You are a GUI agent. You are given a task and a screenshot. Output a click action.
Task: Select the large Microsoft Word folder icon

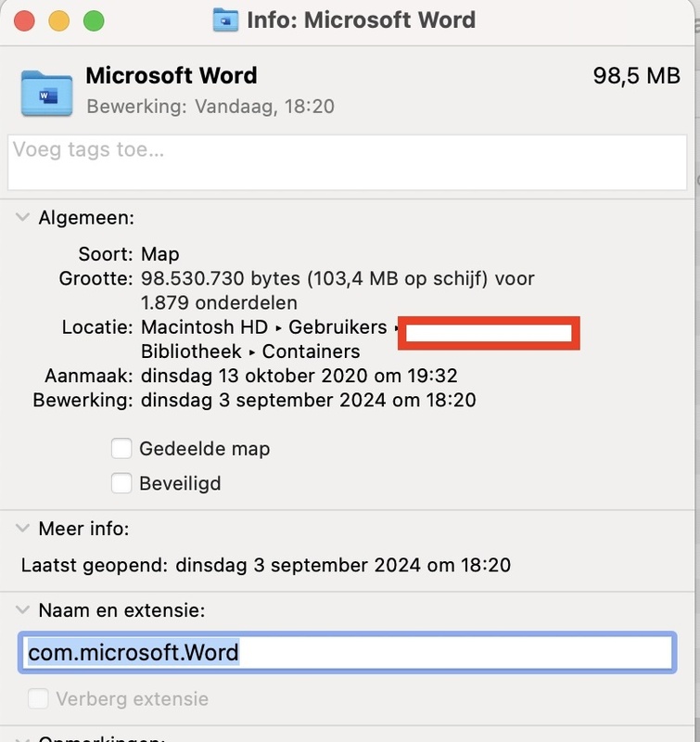click(x=46, y=93)
